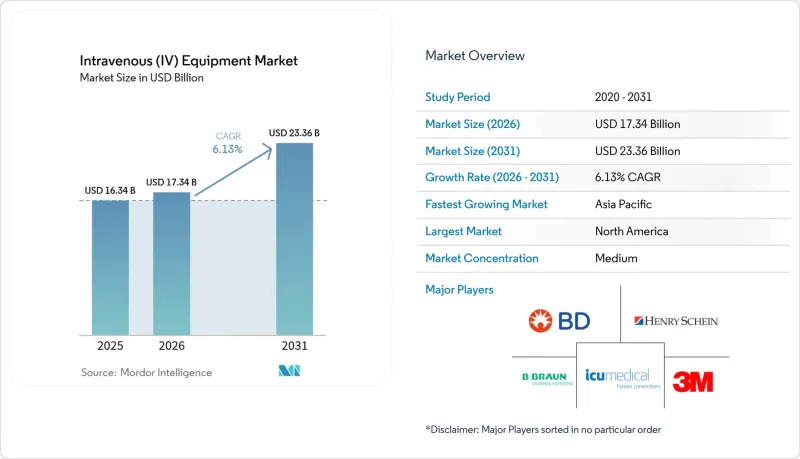
Task: Select the 2026 bar in chart
Action: click(171, 264)
